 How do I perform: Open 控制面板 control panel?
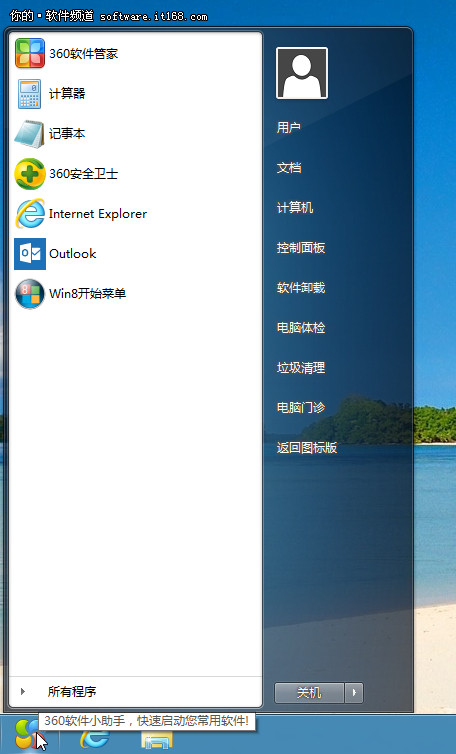301,248
